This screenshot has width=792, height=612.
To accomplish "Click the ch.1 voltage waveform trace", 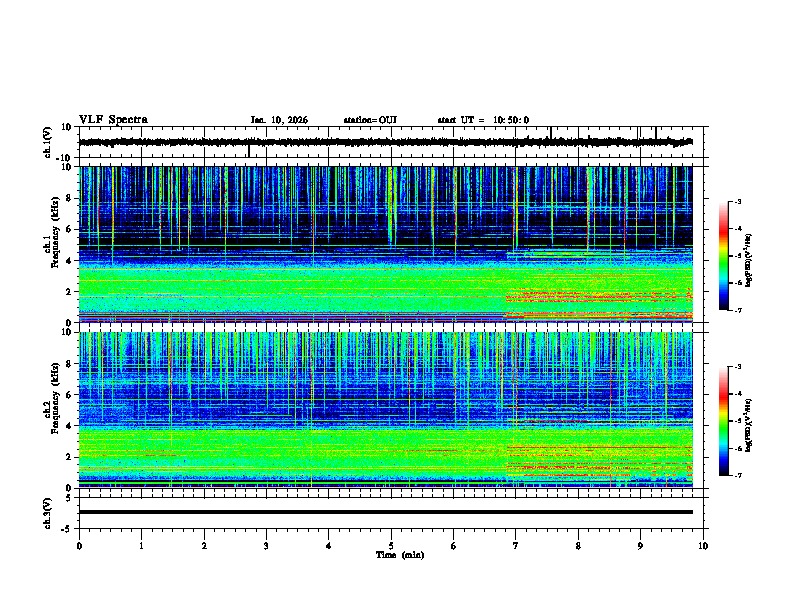I will pos(385,142).
